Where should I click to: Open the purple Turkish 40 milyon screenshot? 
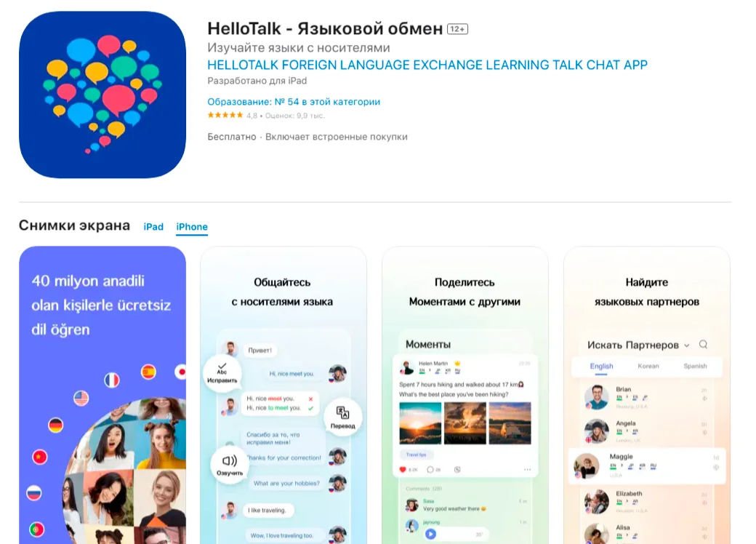(x=102, y=395)
